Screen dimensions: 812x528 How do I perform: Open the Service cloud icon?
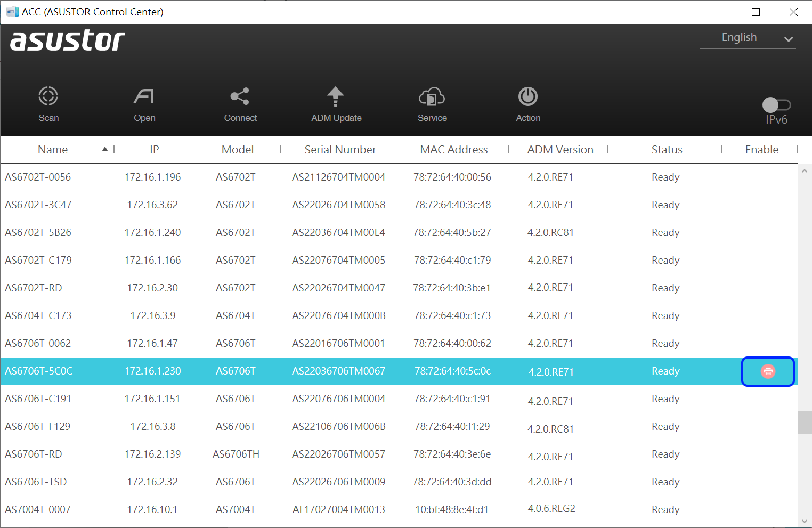[x=432, y=96]
